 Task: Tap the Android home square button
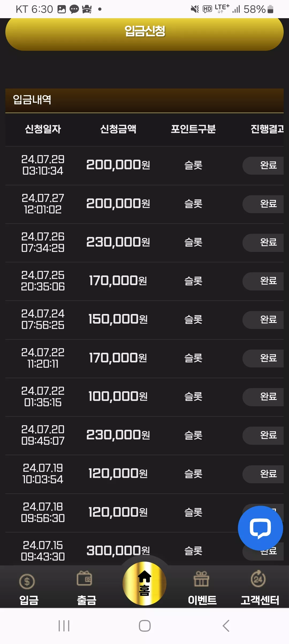[145, 626]
